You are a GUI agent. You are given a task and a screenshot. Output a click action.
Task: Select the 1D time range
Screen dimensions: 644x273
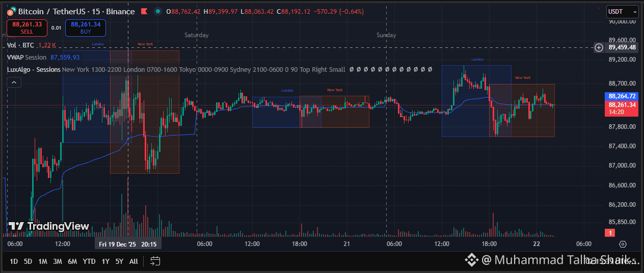point(14,261)
